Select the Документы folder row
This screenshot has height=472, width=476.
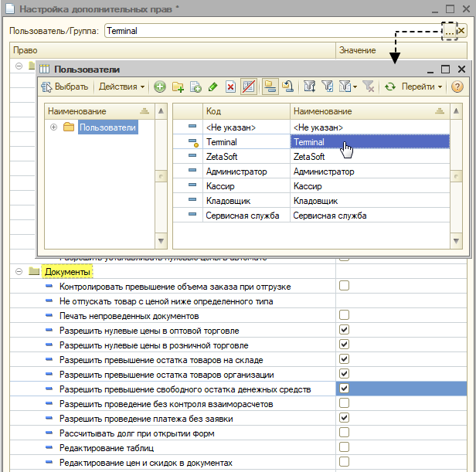(x=67, y=272)
